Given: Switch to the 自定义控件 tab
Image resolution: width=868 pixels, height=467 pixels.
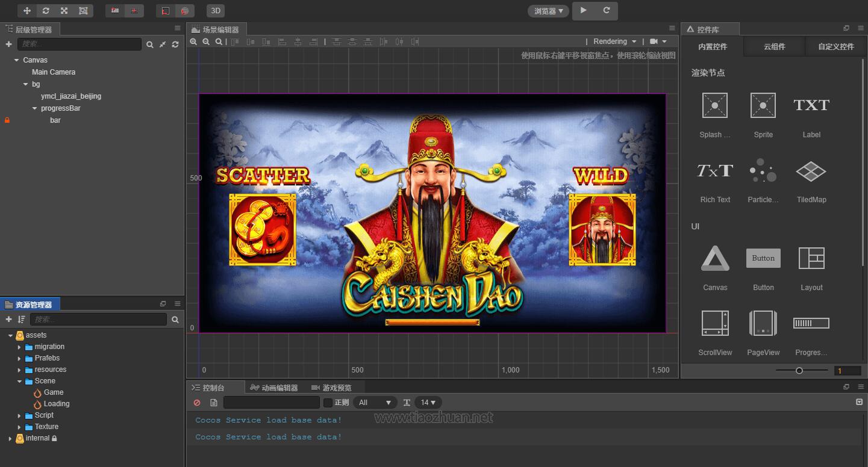Looking at the screenshot, I should pyautogui.click(x=836, y=46).
